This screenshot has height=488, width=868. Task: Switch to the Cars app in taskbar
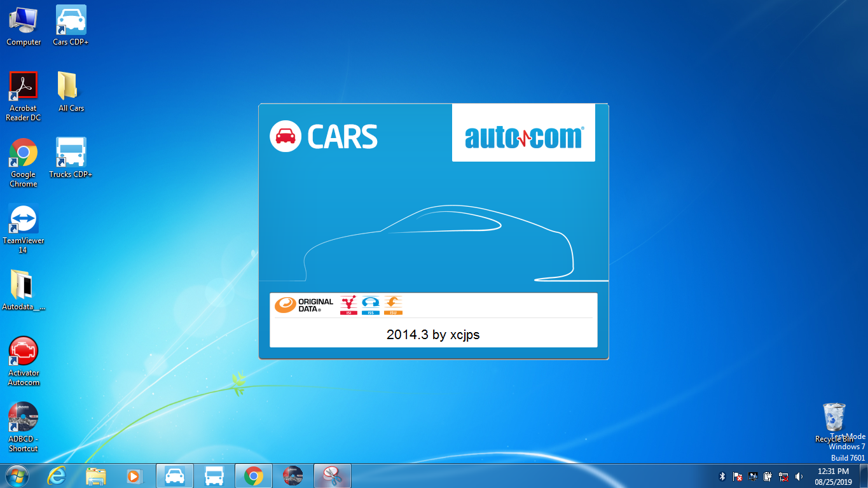click(174, 476)
